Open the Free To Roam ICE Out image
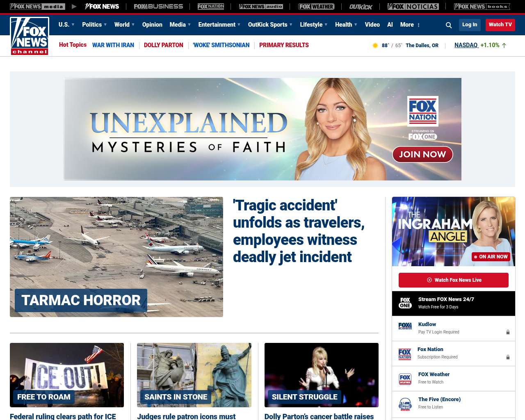Viewport: 525px width, 420px height. 67,375
